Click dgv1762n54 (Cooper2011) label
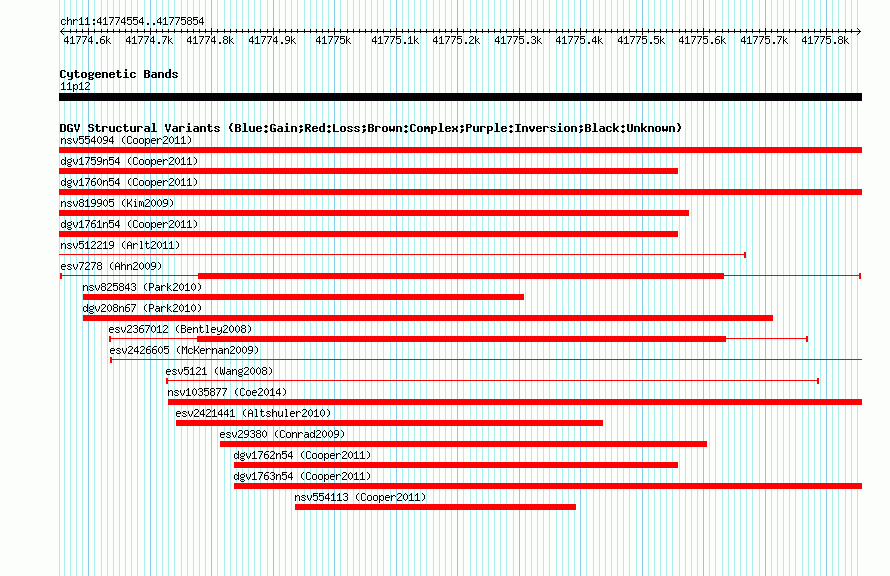Viewport: 890px width, 576px height. tap(303, 455)
